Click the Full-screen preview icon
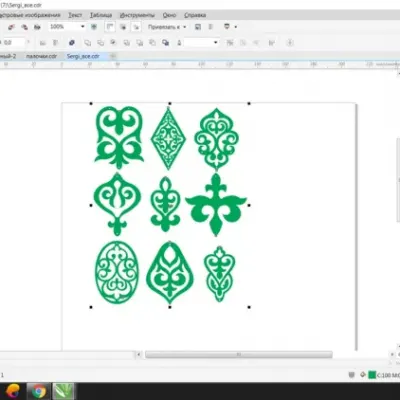 (94, 27)
